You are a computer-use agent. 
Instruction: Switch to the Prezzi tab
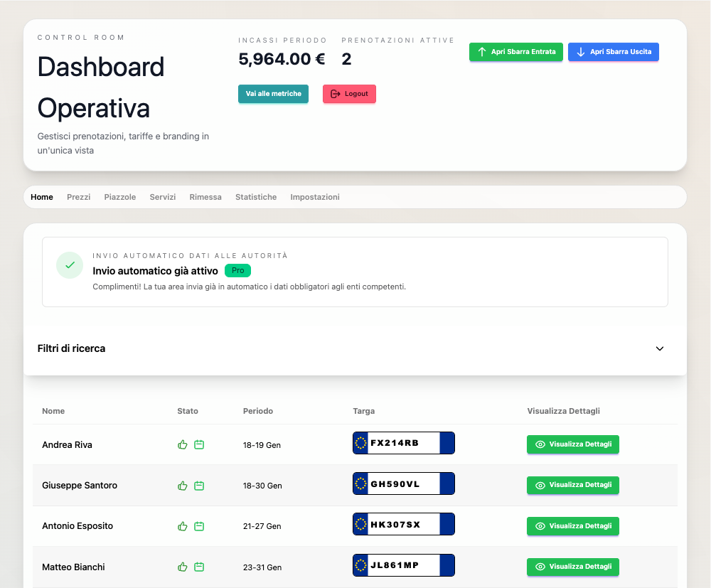tap(78, 197)
